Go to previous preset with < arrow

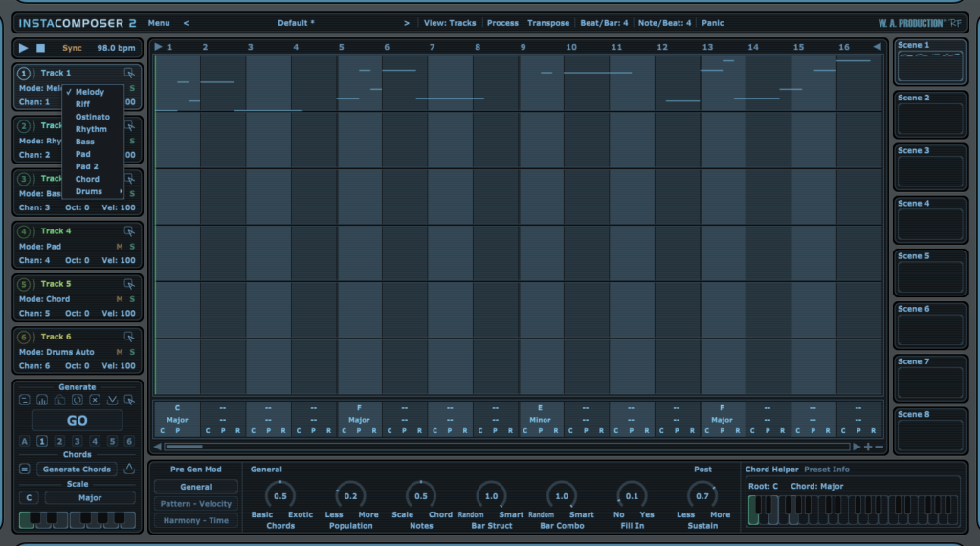187,23
